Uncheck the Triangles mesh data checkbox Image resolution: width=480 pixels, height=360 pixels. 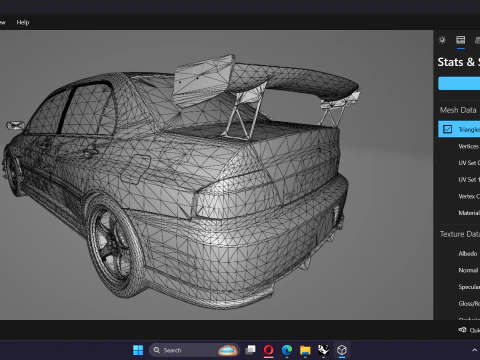pyautogui.click(x=447, y=129)
